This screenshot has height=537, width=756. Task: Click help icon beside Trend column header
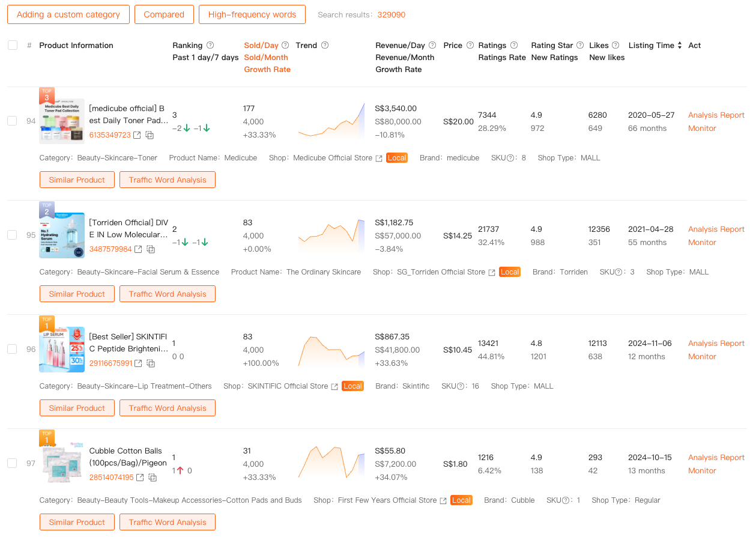click(325, 46)
